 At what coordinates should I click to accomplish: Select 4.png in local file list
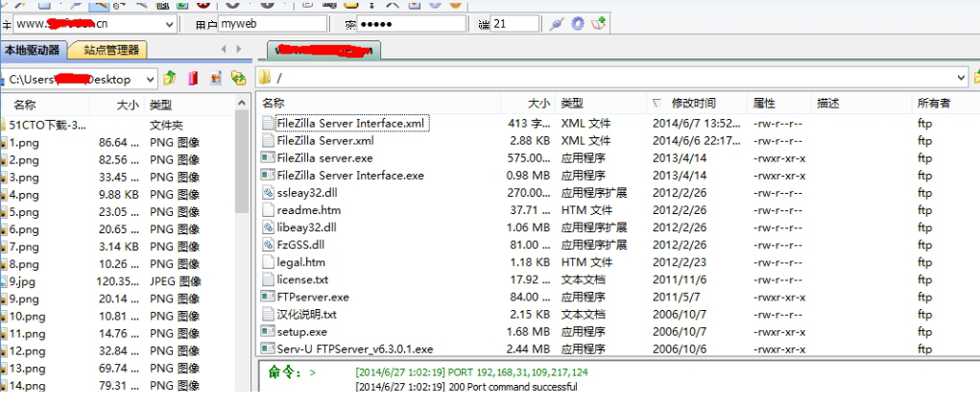coord(24,195)
